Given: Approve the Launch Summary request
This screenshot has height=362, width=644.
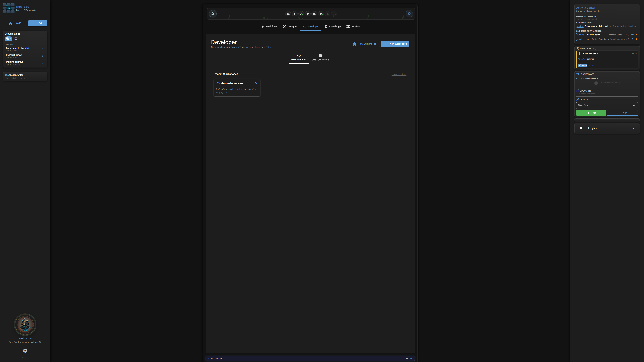Looking at the screenshot, I should [x=582, y=65].
